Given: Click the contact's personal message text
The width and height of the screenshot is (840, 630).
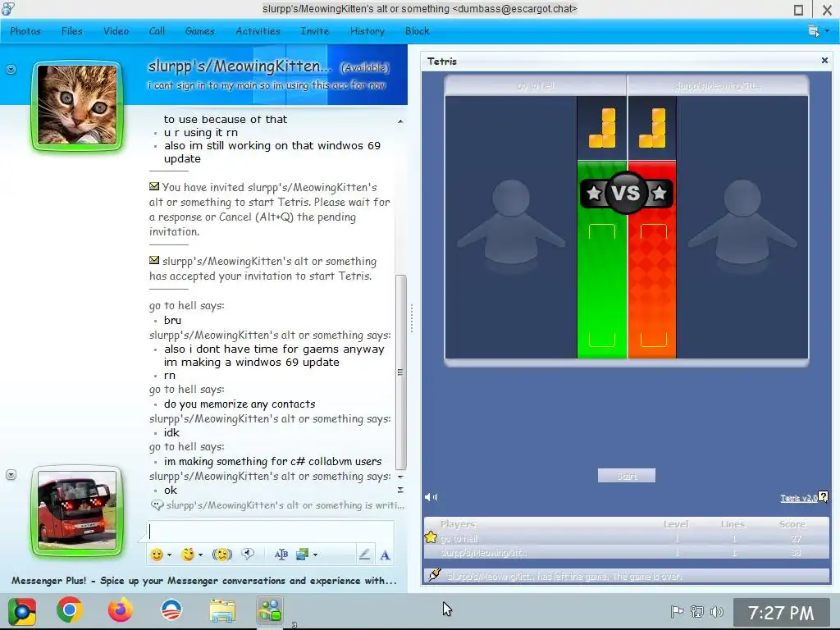Looking at the screenshot, I should click(x=267, y=85).
